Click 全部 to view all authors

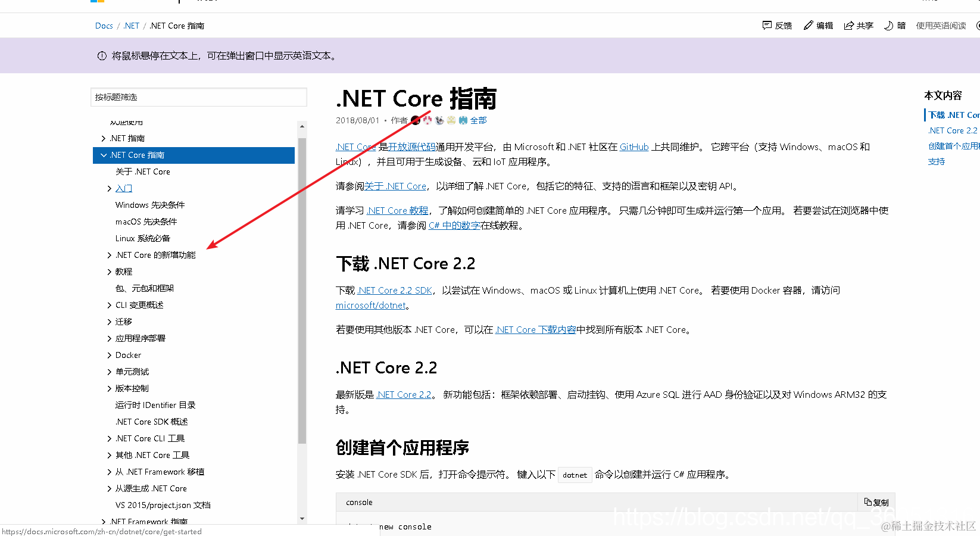(x=478, y=120)
